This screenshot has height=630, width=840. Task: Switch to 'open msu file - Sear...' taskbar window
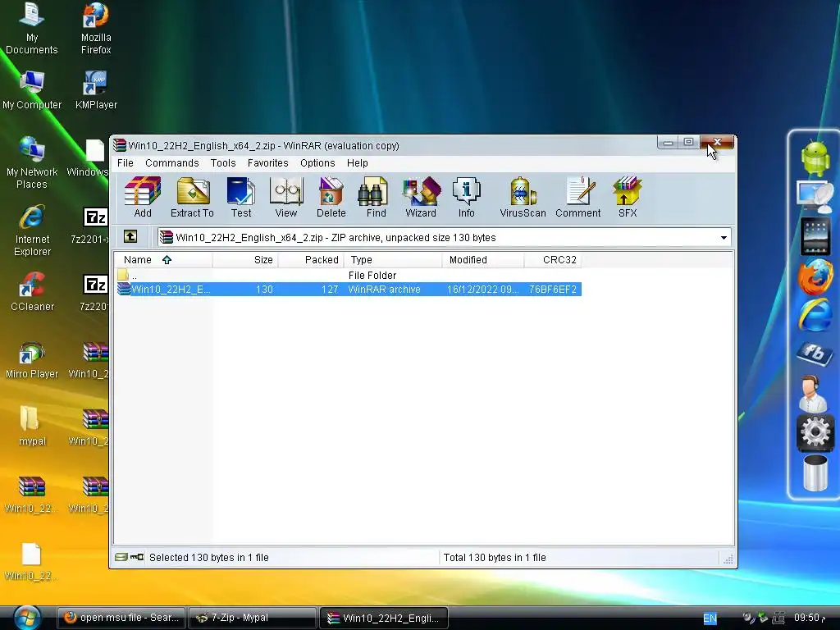tap(121, 618)
